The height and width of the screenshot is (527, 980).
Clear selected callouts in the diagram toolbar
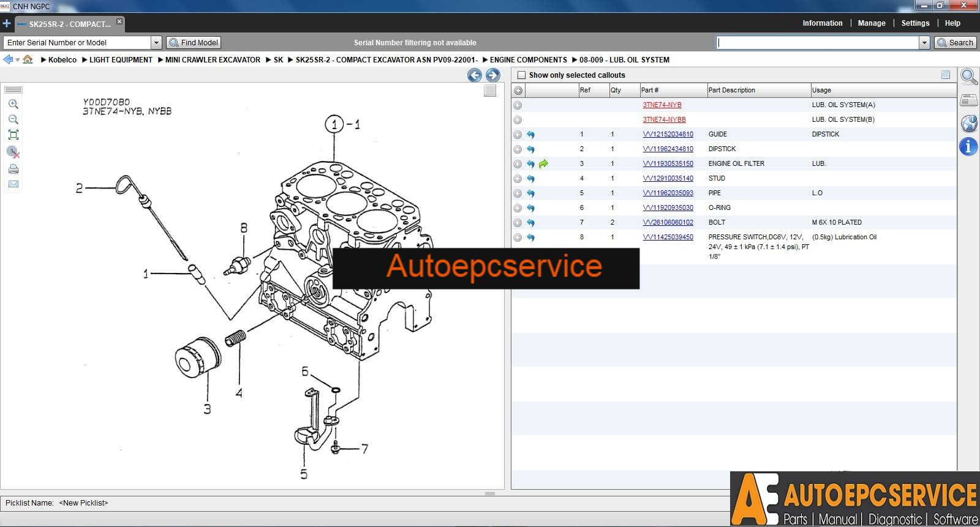(13, 152)
